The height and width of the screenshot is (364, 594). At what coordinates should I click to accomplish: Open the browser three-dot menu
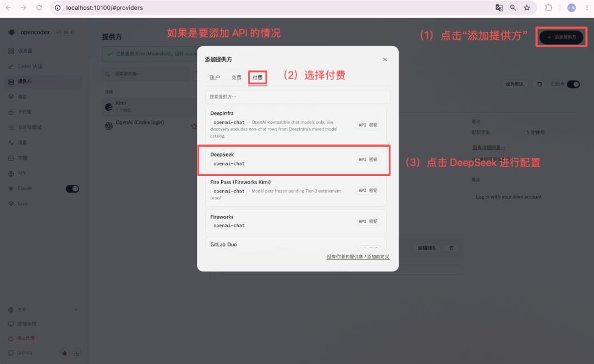click(x=587, y=8)
